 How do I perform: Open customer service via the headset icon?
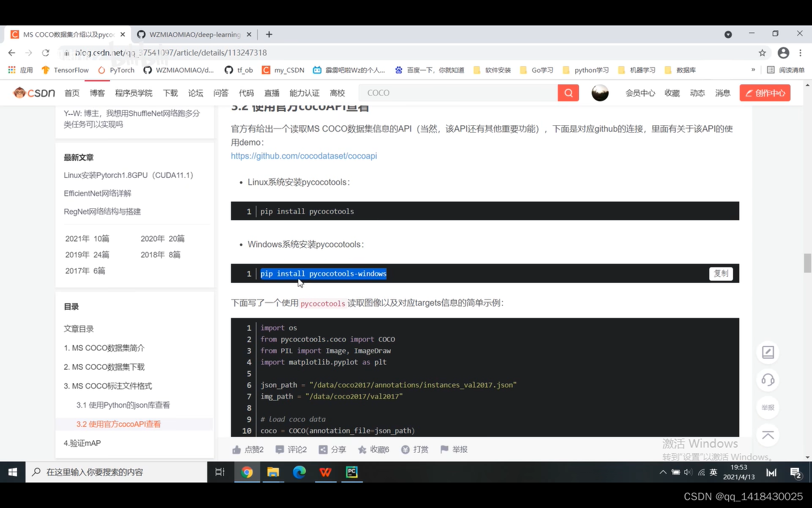point(768,380)
